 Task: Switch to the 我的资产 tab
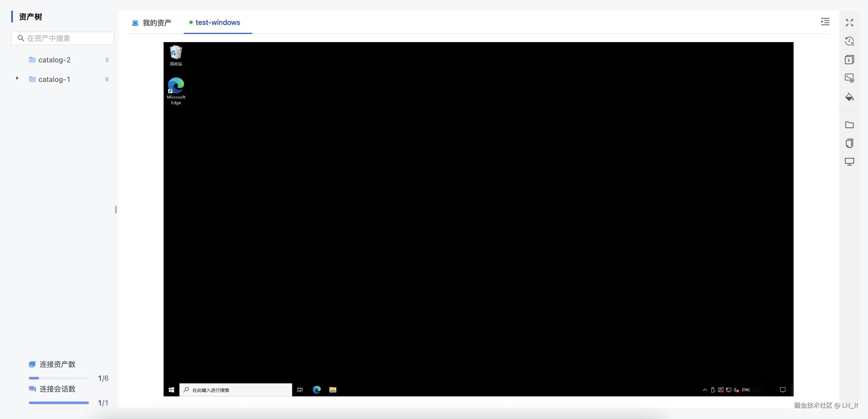pos(151,23)
